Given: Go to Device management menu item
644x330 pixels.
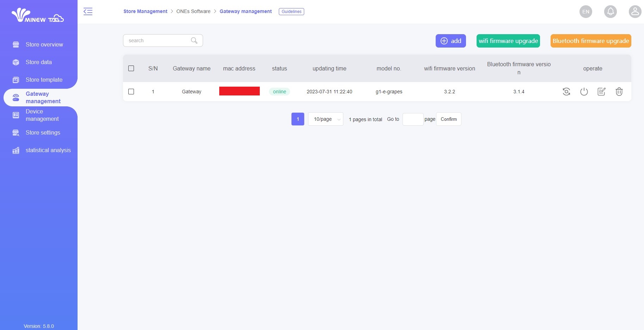Looking at the screenshot, I should 42,115.
